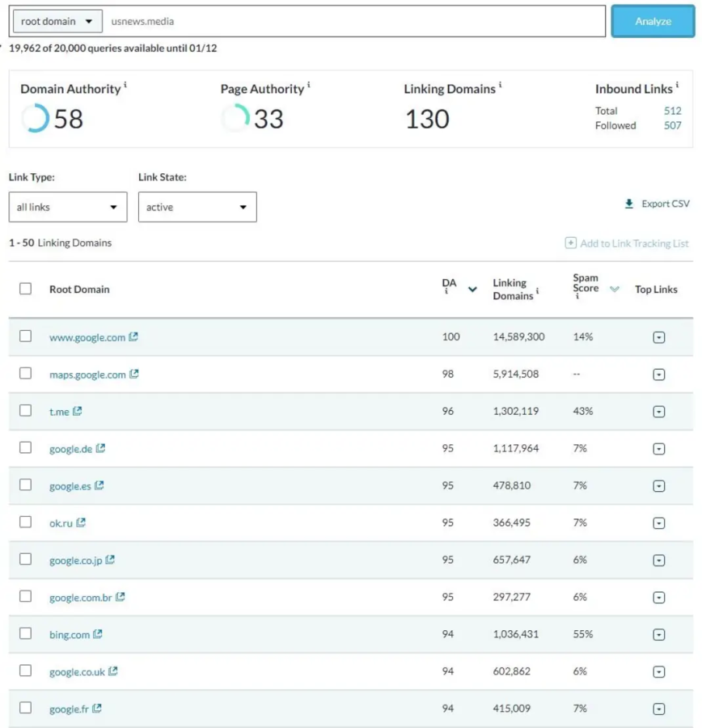Click the Export CSV download icon

pyautogui.click(x=629, y=204)
